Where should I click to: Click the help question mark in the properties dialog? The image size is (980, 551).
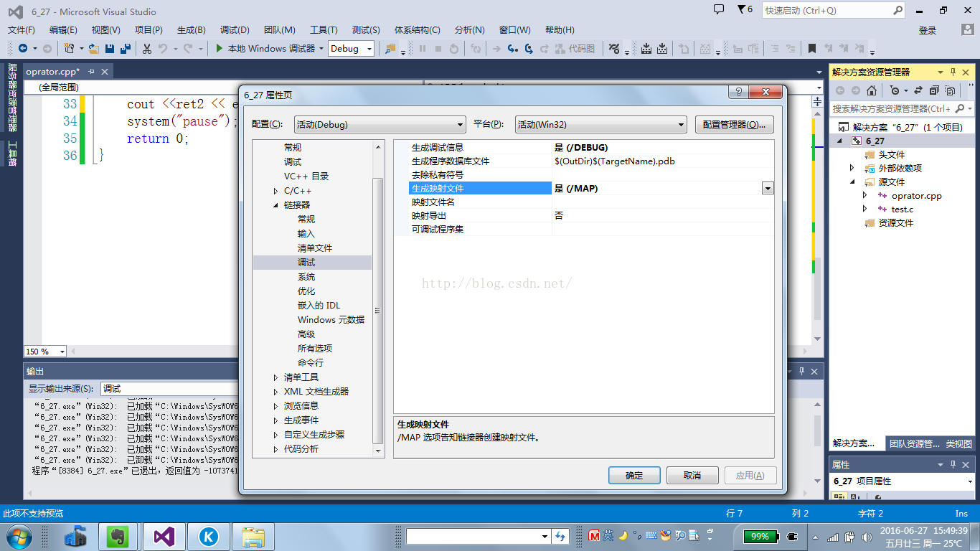[x=738, y=93]
